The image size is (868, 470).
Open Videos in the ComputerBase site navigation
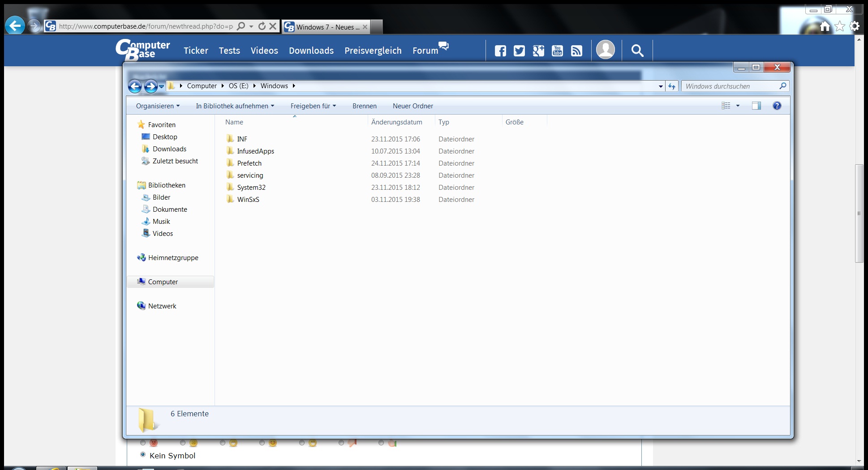[x=264, y=51]
